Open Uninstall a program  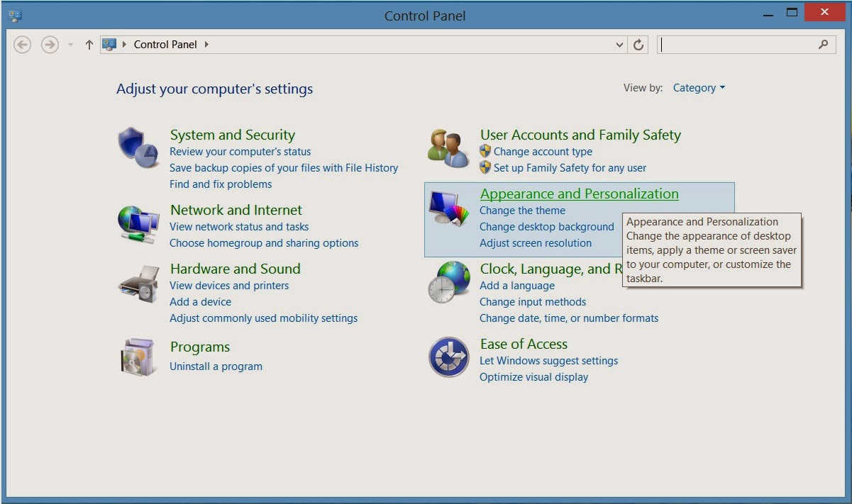click(x=215, y=366)
